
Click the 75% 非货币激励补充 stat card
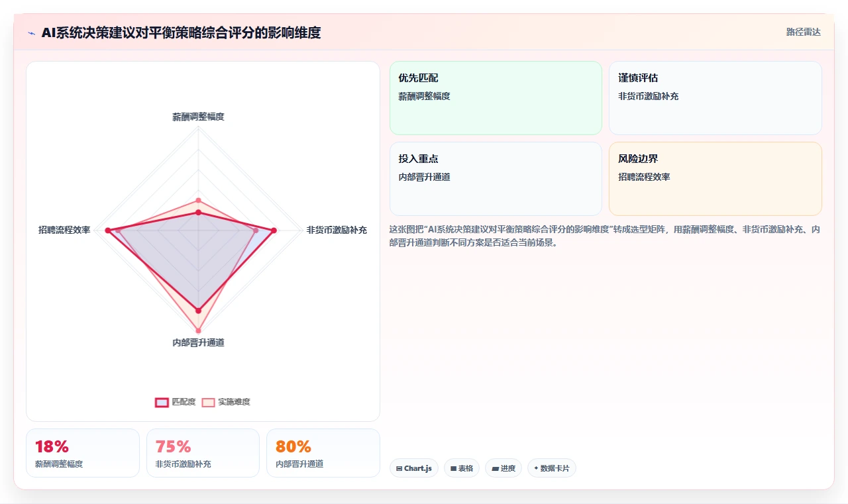(x=203, y=453)
